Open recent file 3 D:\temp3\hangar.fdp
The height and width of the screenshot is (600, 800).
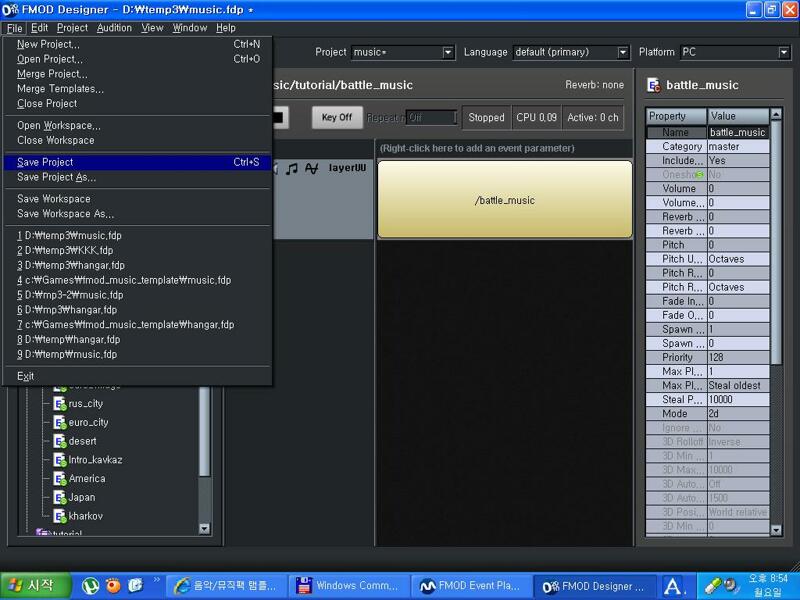point(137,265)
